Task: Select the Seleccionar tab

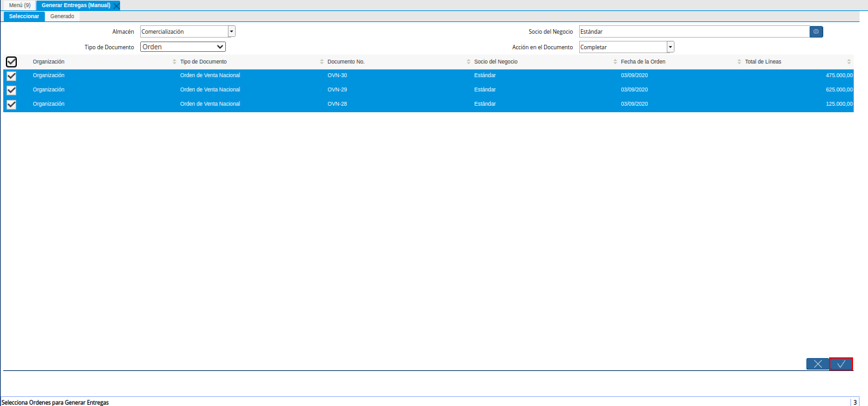Action: [24, 16]
